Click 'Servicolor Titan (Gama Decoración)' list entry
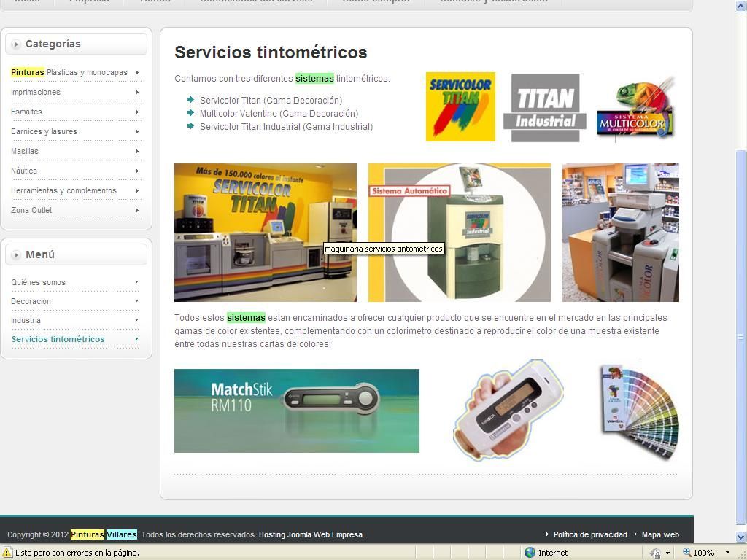The image size is (747, 560). tap(271, 101)
